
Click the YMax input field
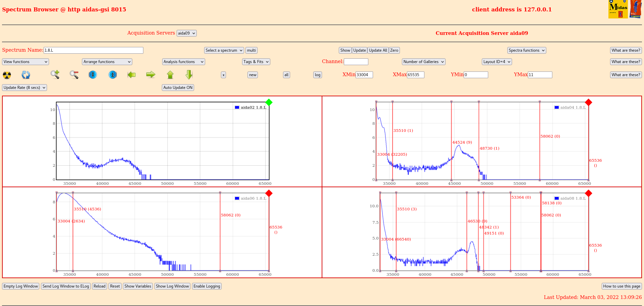click(x=540, y=75)
